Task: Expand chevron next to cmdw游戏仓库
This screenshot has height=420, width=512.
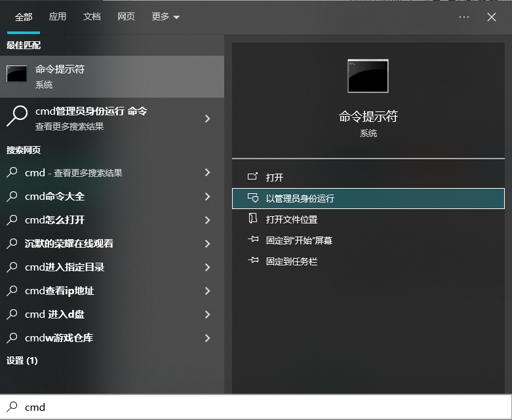Action: pos(207,337)
